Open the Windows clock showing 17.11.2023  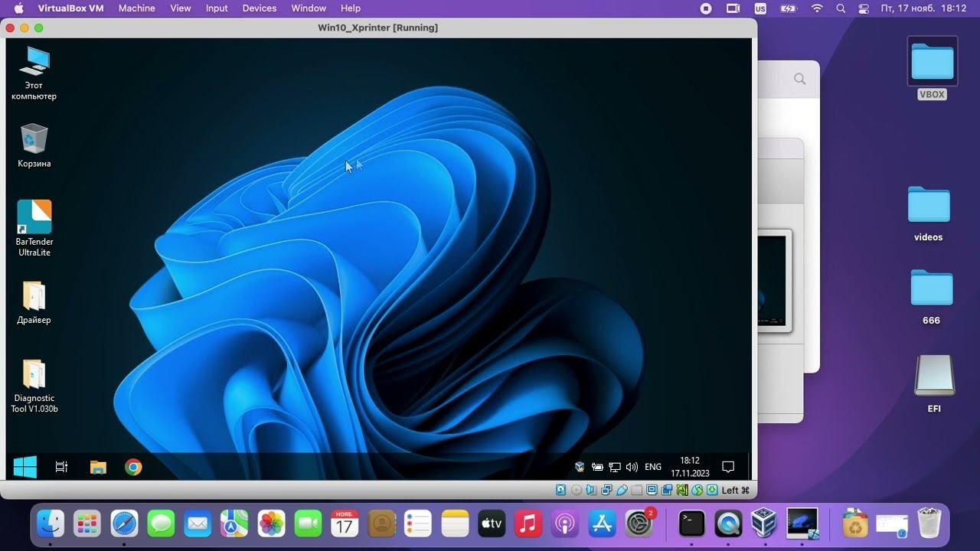[690, 467]
